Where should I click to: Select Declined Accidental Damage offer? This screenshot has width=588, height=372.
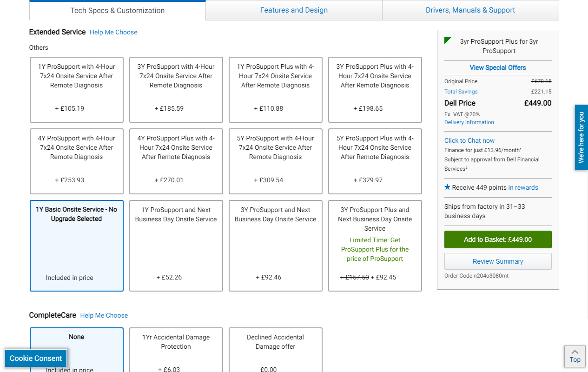point(275,350)
